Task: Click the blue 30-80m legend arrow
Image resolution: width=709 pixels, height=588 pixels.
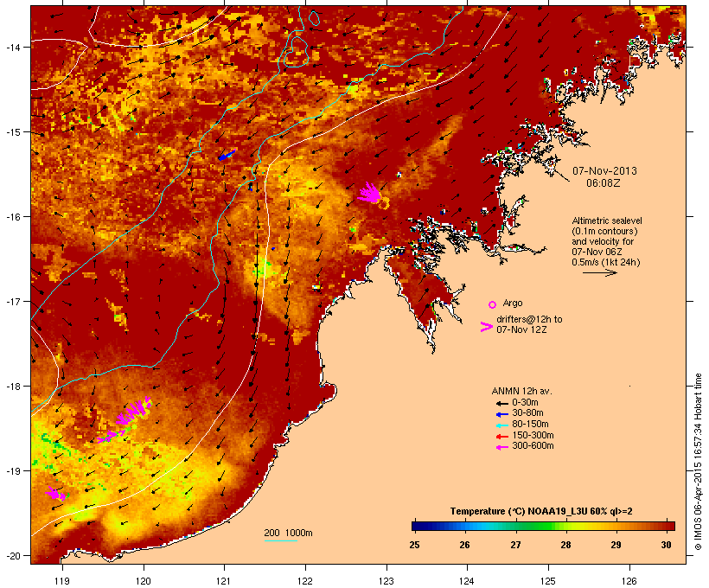Action: (x=502, y=414)
